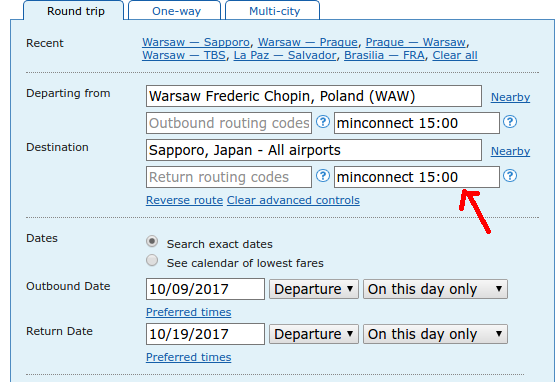557x382 pixels.
Task: Switch to the One-way tab
Action: 176,11
